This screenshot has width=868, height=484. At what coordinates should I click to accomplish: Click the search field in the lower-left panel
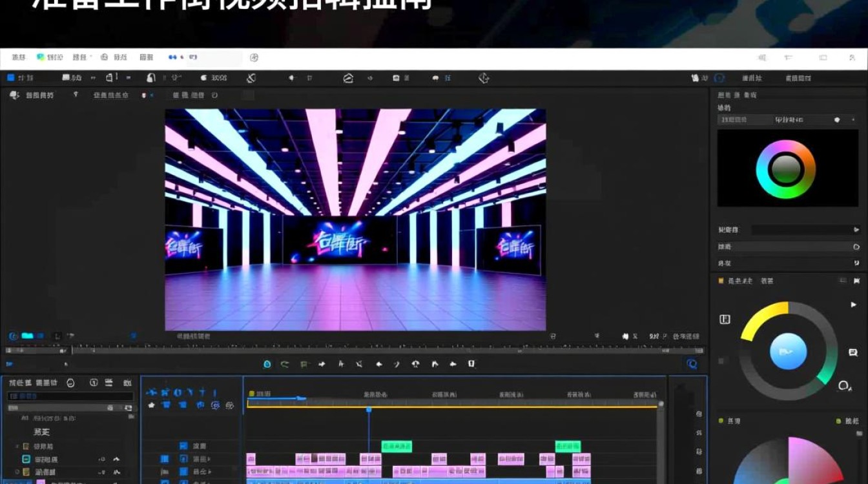[x=70, y=396]
